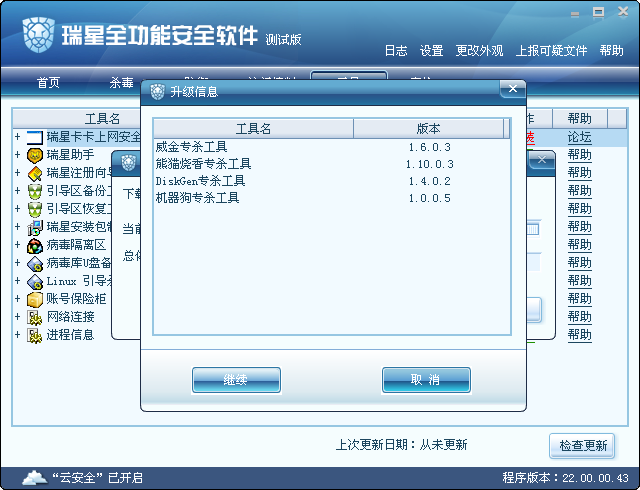Click the 瑞星卡卡上网安全 row icon

click(x=35, y=137)
